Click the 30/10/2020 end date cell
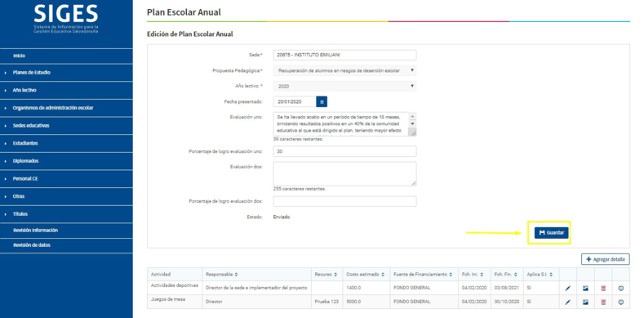The width and height of the screenshot is (644, 318). click(507, 302)
